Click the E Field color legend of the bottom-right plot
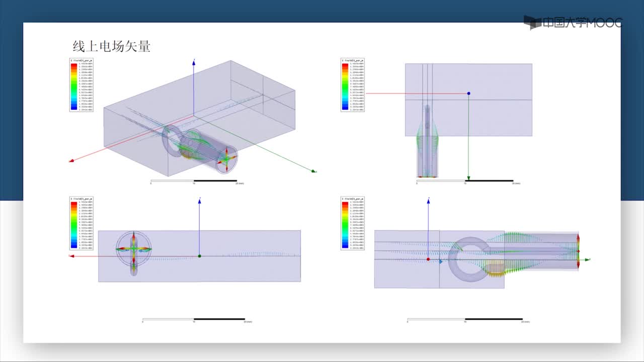The width and height of the screenshot is (644, 362). (352, 223)
